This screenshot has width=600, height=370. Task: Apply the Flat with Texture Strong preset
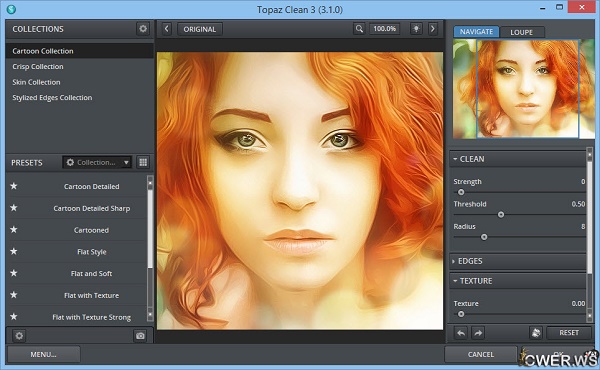point(91,317)
